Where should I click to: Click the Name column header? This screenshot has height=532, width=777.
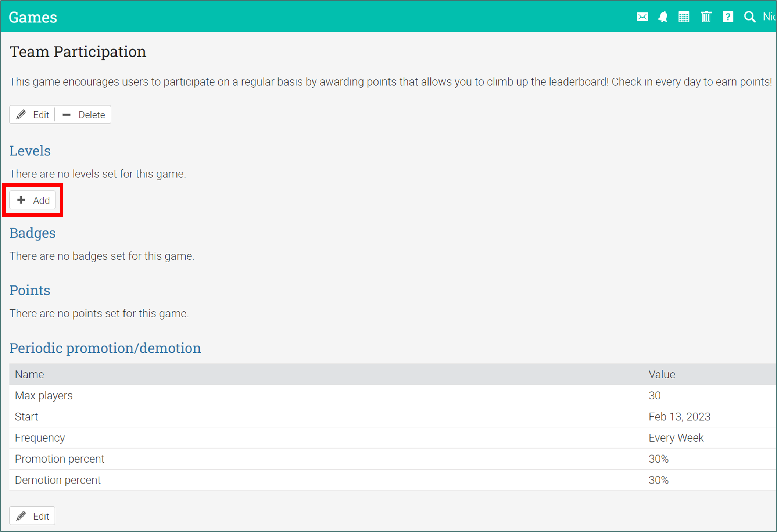[x=29, y=374]
